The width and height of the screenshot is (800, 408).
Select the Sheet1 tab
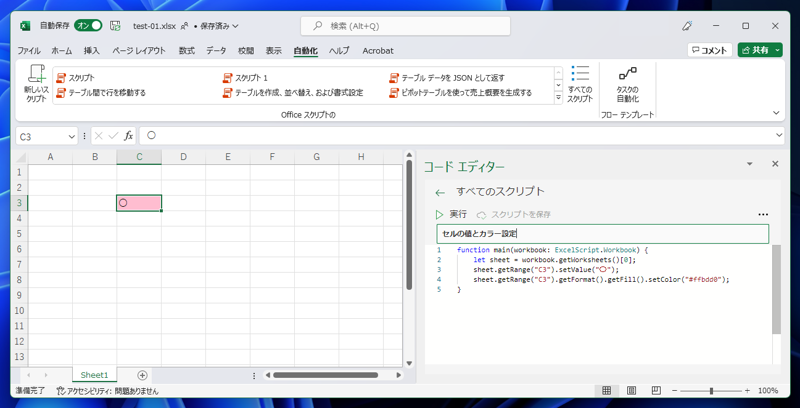click(x=94, y=375)
